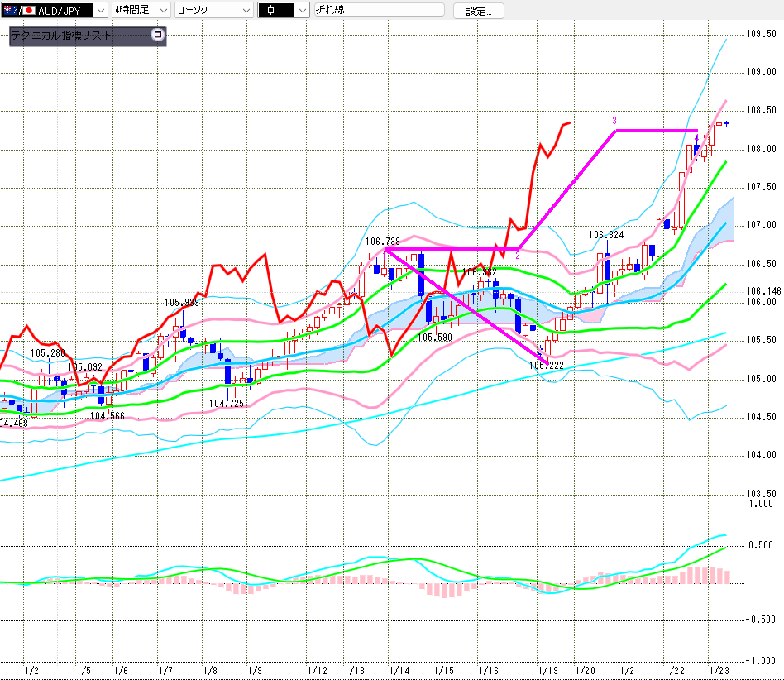
Task: Select the magenta wave point 4 marker
Action: [696, 138]
